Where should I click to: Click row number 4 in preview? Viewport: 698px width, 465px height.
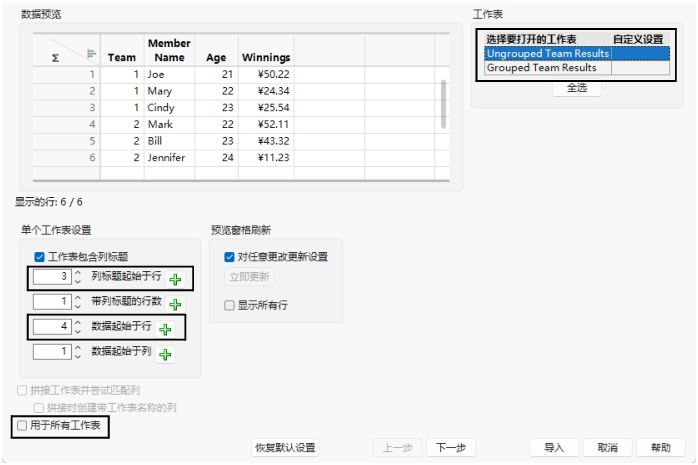[67, 124]
